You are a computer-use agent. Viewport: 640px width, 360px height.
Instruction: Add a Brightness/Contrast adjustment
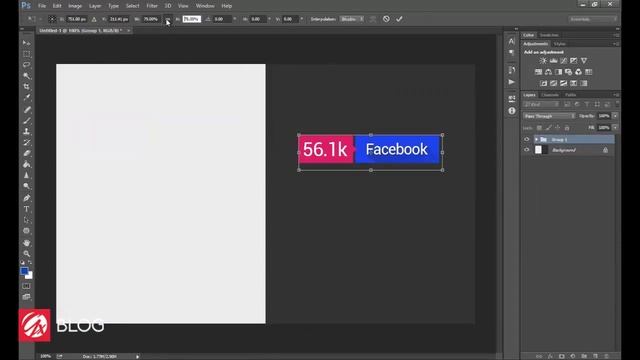click(543, 60)
